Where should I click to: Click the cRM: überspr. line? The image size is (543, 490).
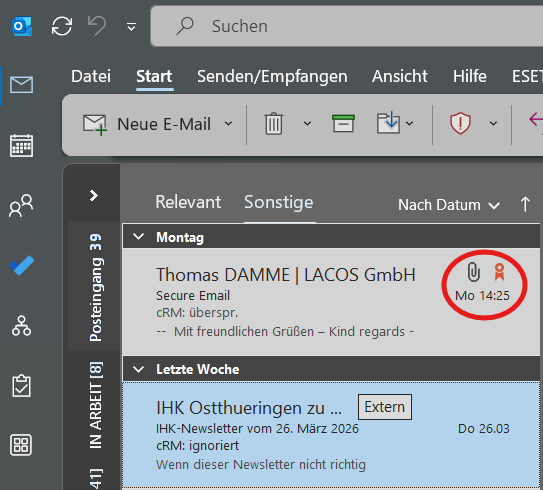pos(197,313)
